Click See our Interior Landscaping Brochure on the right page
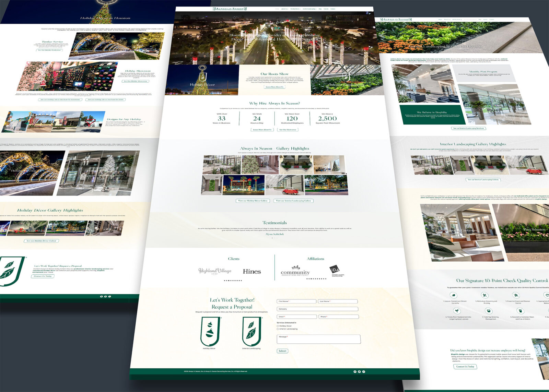 point(468,128)
